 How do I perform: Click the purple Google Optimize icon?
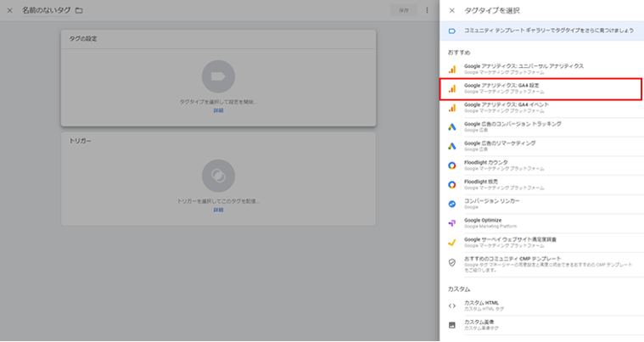coord(451,223)
